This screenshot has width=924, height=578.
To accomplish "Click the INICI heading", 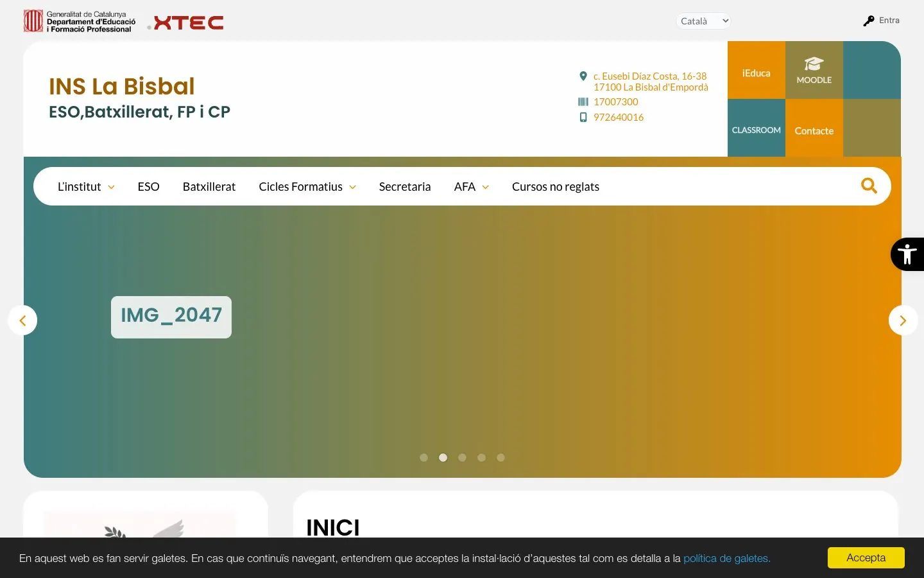I will pos(333,528).
